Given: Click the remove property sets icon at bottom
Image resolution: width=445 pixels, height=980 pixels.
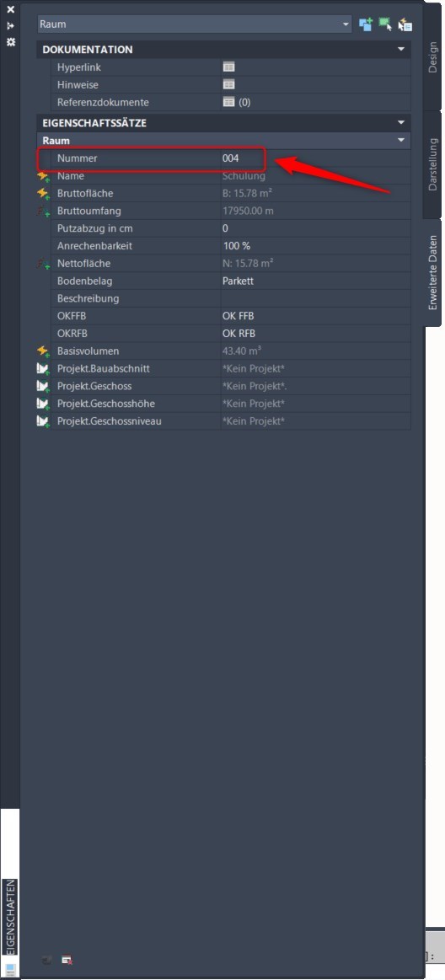Looking at the screenshot, I should (x=67, y=960).
